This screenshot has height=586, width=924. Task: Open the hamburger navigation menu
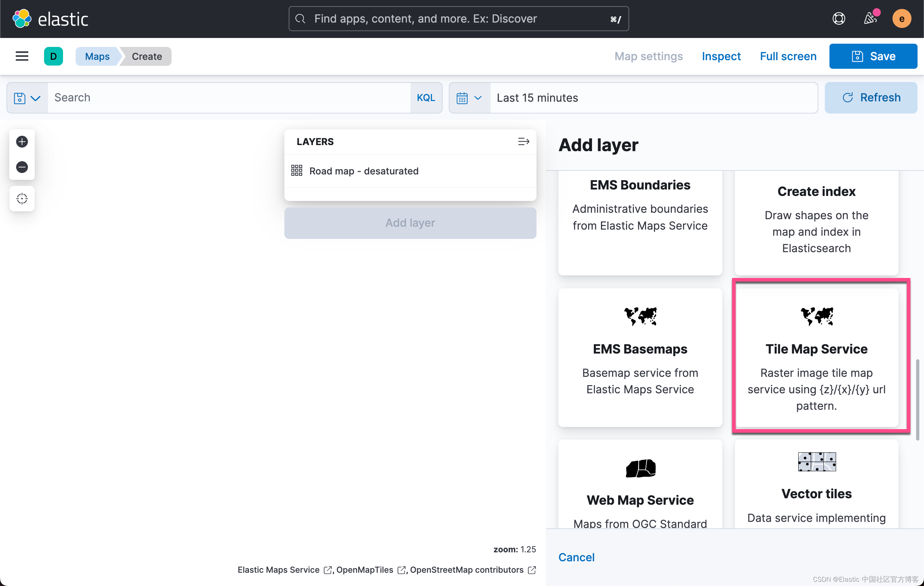[22, 56]
